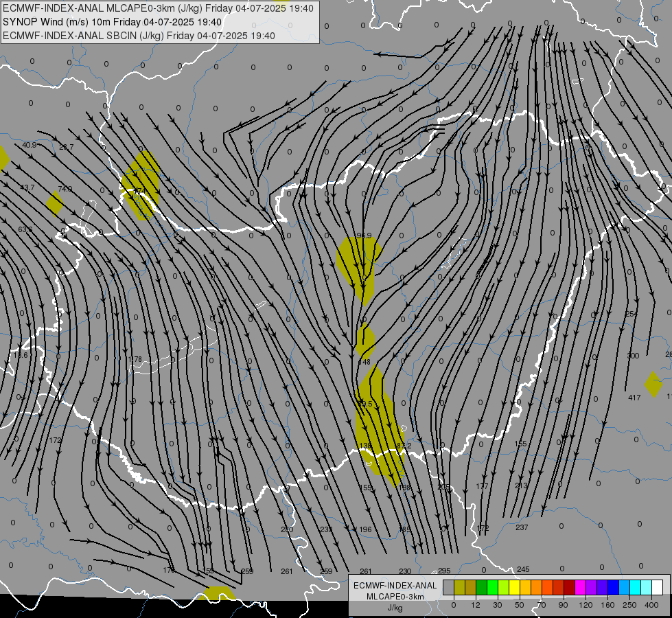The height and width of the screenshot is (618, 672).
Task: Click the legend scale label '70'
Action: (542, 605)
